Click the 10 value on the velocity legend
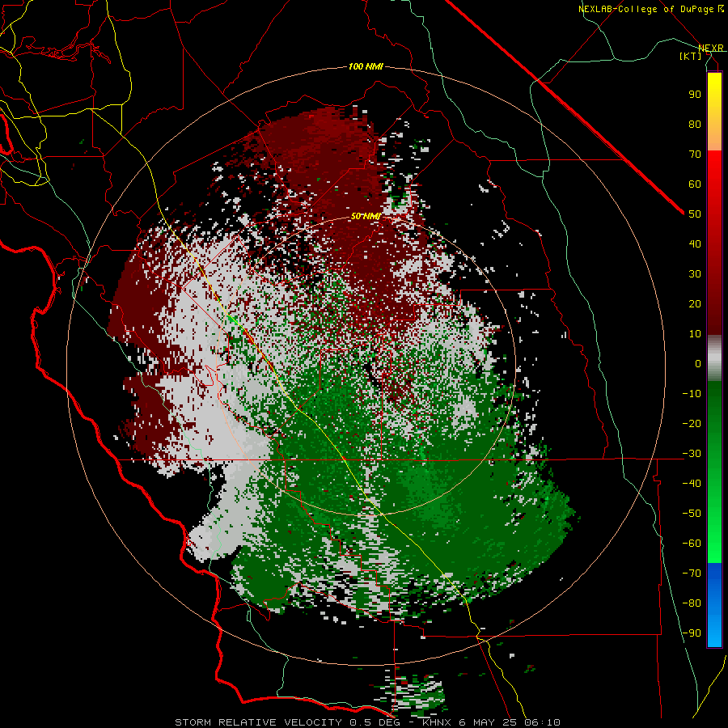The height and width of the screenshot is (728, 728). [x=695, y=334]
